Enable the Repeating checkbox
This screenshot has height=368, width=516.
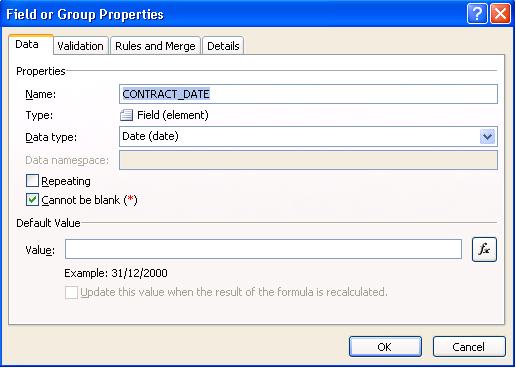(x=32, y=181)
